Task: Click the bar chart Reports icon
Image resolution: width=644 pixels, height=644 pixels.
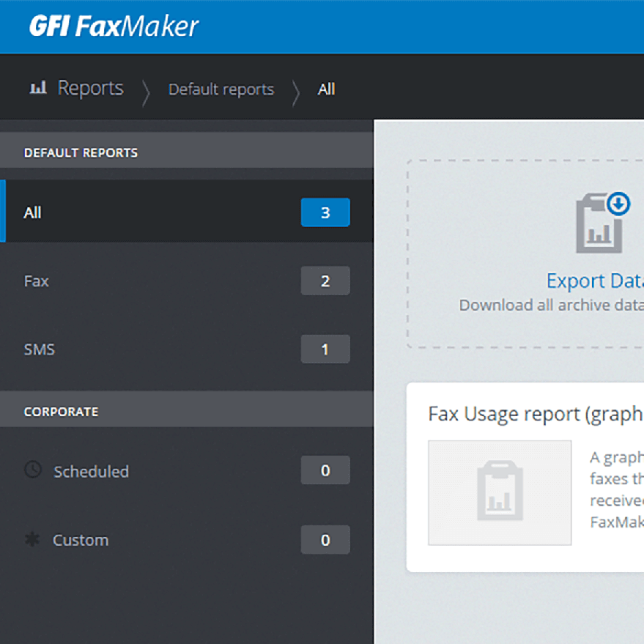Action: click(x=37, y=87)
